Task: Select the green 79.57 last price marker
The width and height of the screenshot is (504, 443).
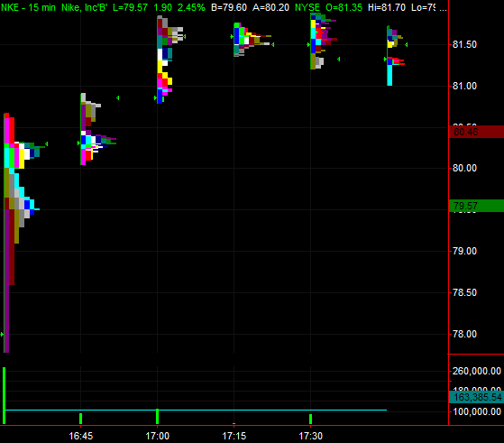Action: [x=476, y=206]
